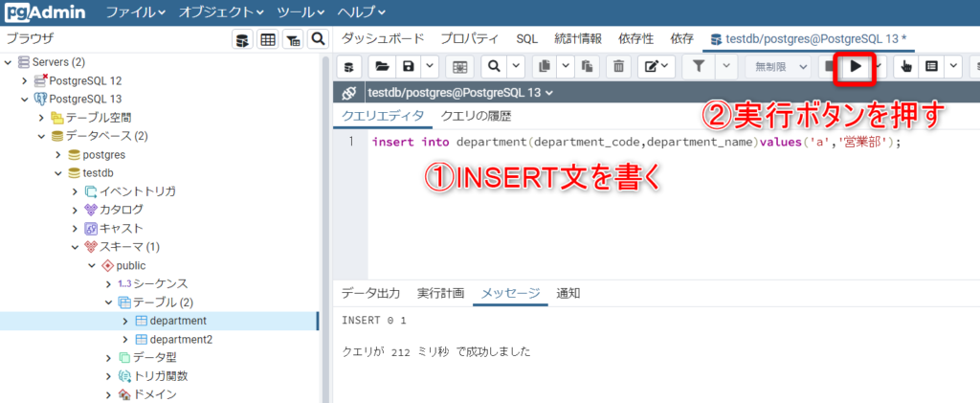Open the 無制限 row limit dropdown
This screenshot has height=403, width=980.
point(774,66)
